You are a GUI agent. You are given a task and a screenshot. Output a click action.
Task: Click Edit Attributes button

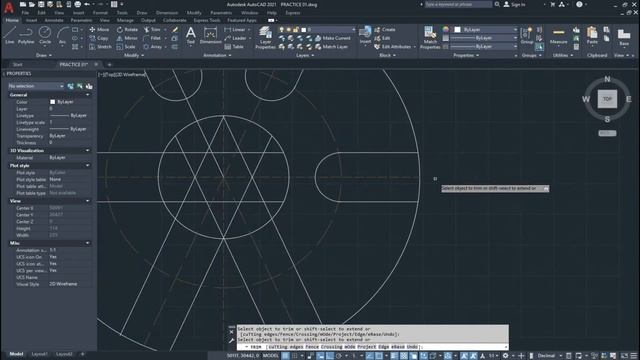tap(392, 47)
